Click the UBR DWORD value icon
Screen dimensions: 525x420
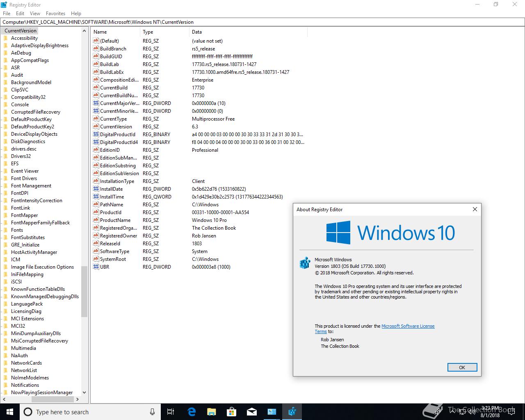coord(96,267)
